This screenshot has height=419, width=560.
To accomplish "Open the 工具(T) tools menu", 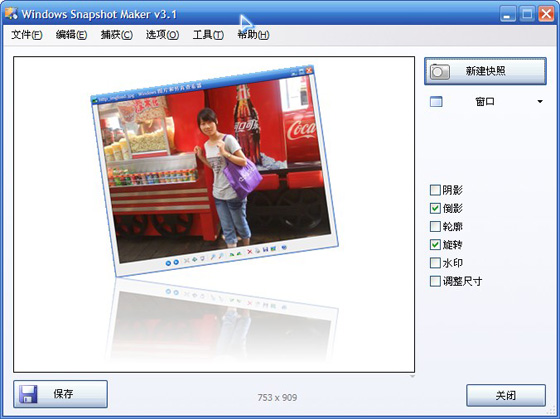I will pos(208,35).
